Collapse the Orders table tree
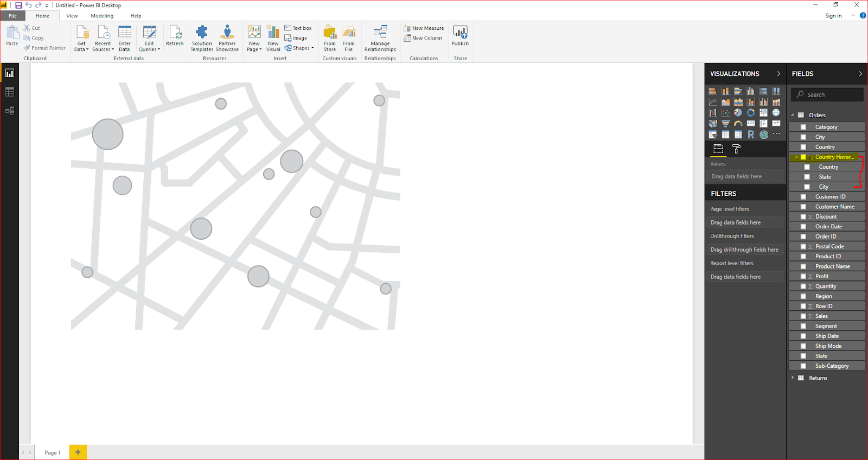The image size is (868, 460). pyautogui.click(x=793, y=115)
